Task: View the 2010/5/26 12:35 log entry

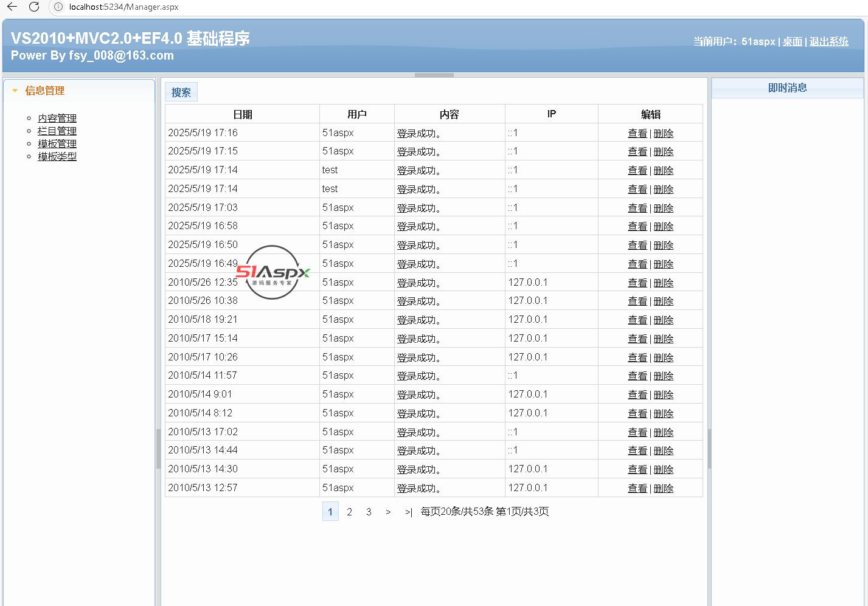Action: pyautogui.click(x=637, y=283)
